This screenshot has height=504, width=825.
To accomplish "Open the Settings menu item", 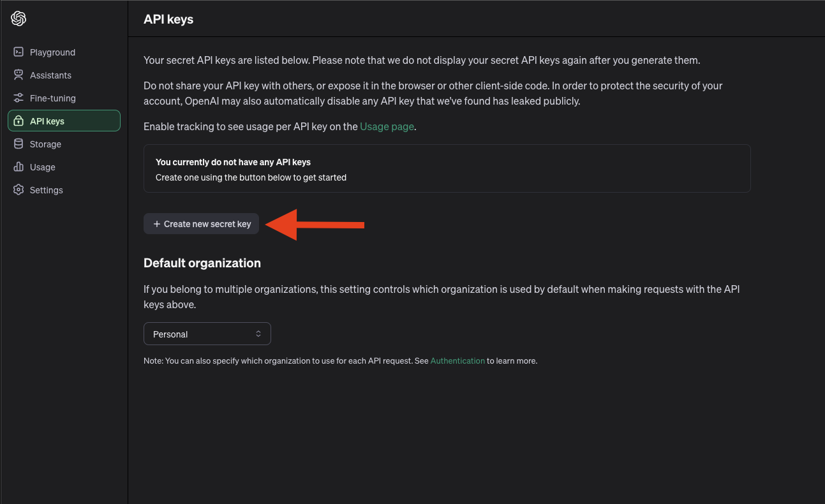I will [x=47, y=190].
